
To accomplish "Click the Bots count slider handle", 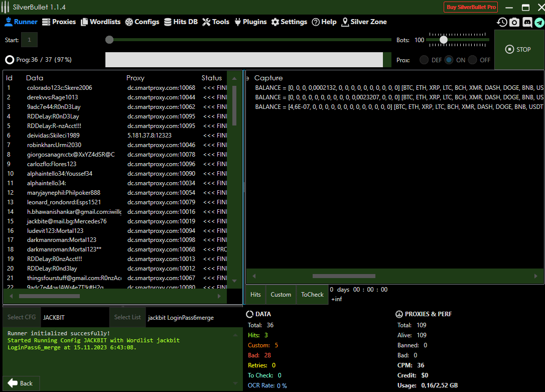I will 444,40.
